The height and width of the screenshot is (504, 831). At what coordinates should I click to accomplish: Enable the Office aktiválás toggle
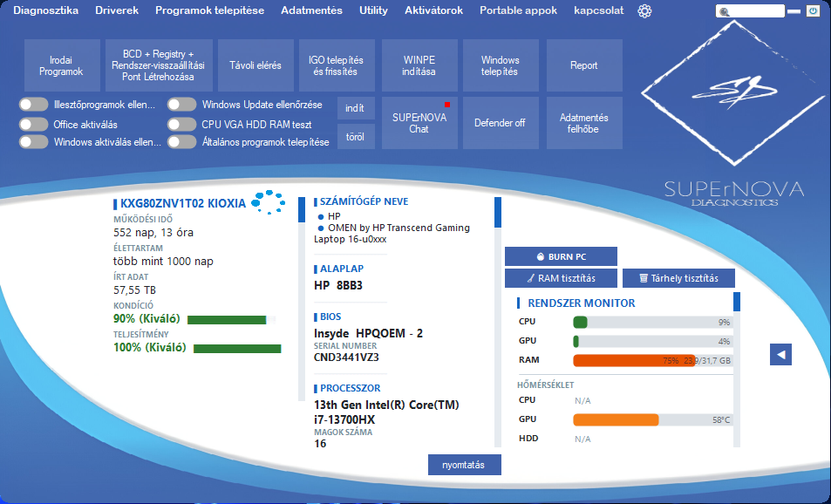(x=33, y=124)
